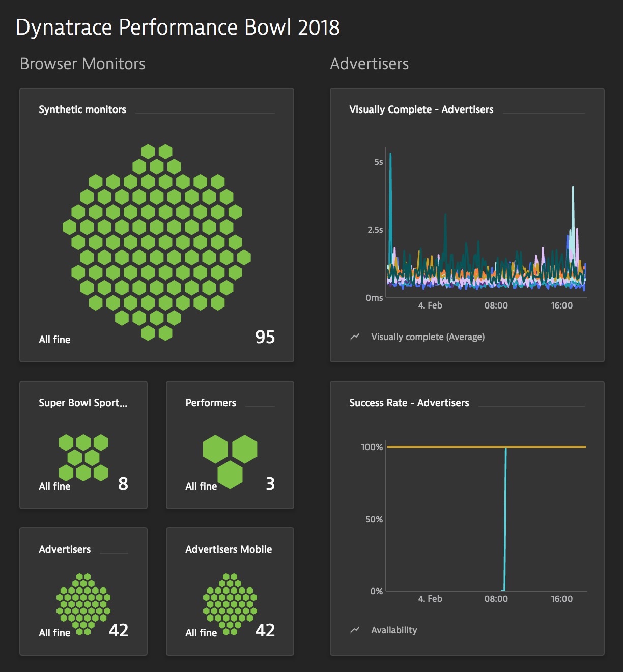Click the 3 count in Performers tile
The image size is (623, 672).
pos(270,484)
